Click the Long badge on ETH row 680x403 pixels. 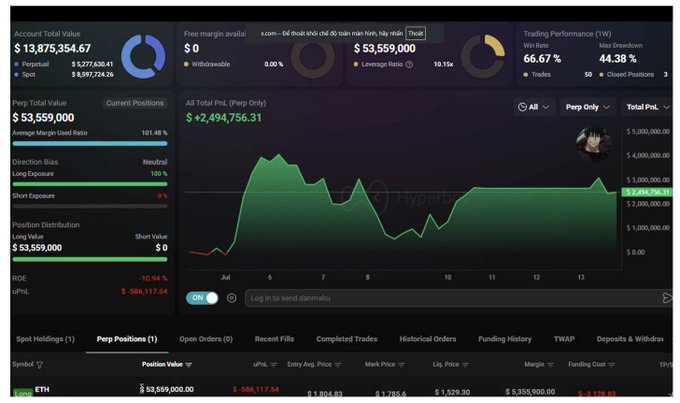point(23,393)
